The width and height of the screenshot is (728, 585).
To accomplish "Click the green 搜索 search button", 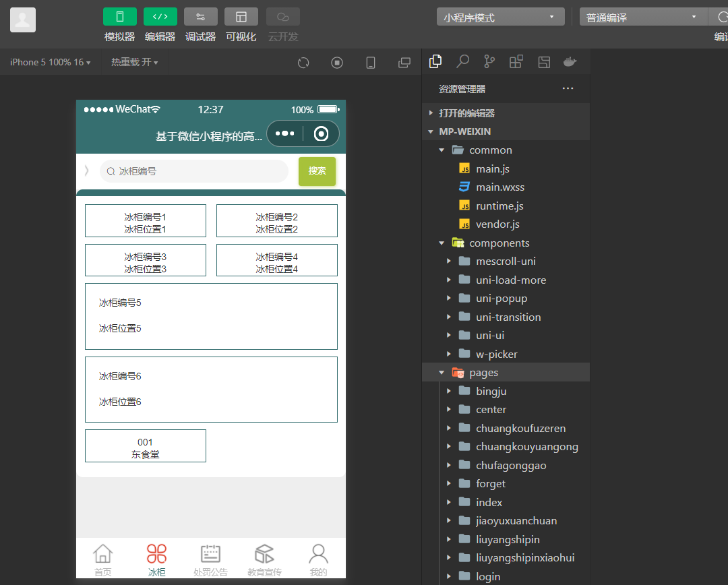I will pyautogui.click(x=317, y=171).
